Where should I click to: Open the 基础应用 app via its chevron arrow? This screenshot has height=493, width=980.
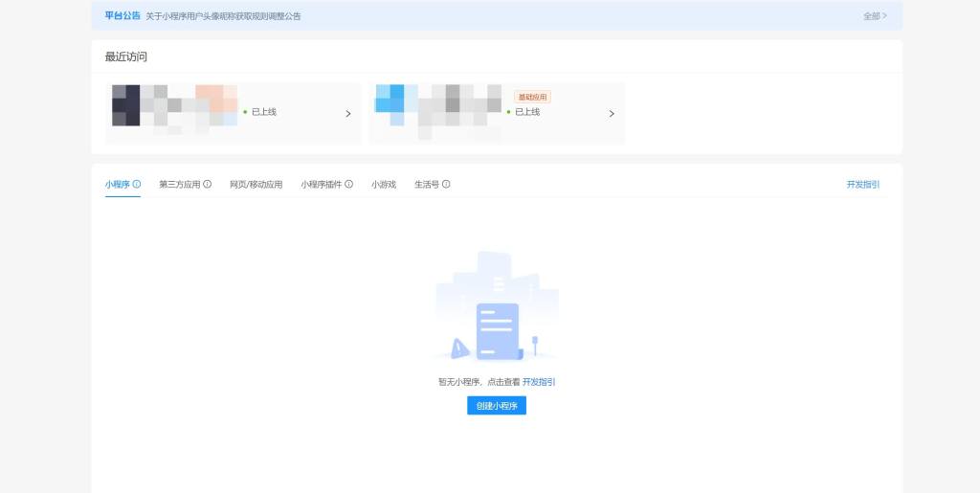(x=612, y=114)
